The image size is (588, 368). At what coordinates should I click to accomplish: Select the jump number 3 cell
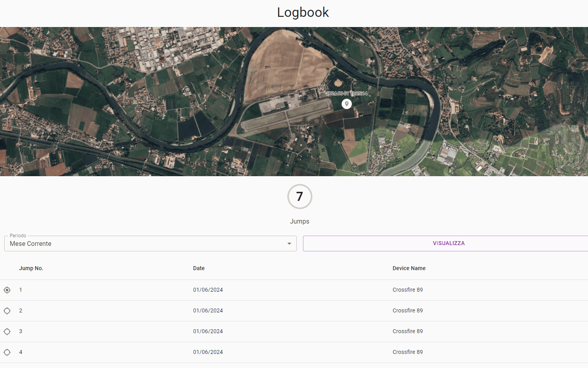pos(21,332)
